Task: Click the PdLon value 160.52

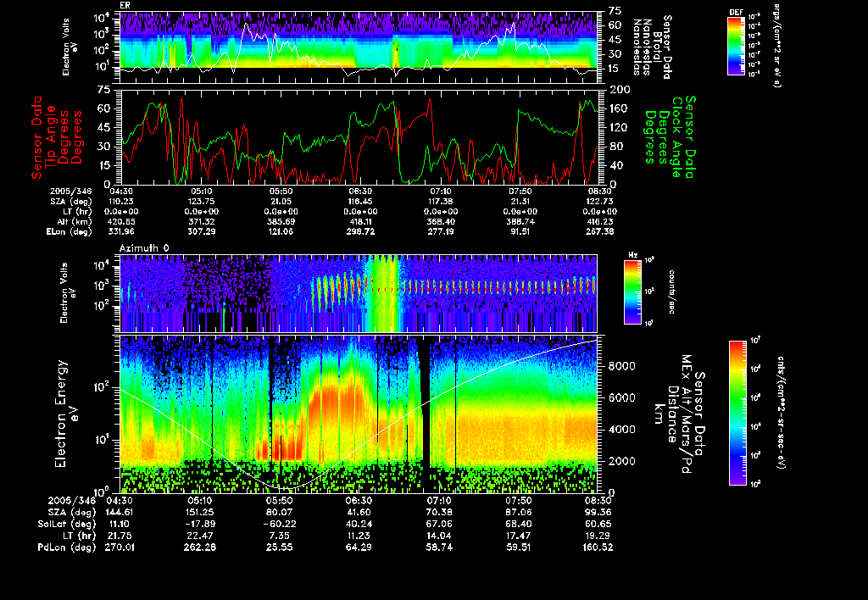Action: tap(598, 547)
